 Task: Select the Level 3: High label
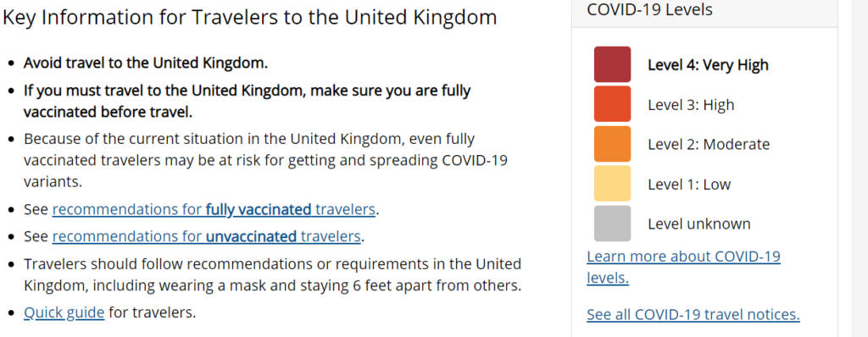click(691, 105)
